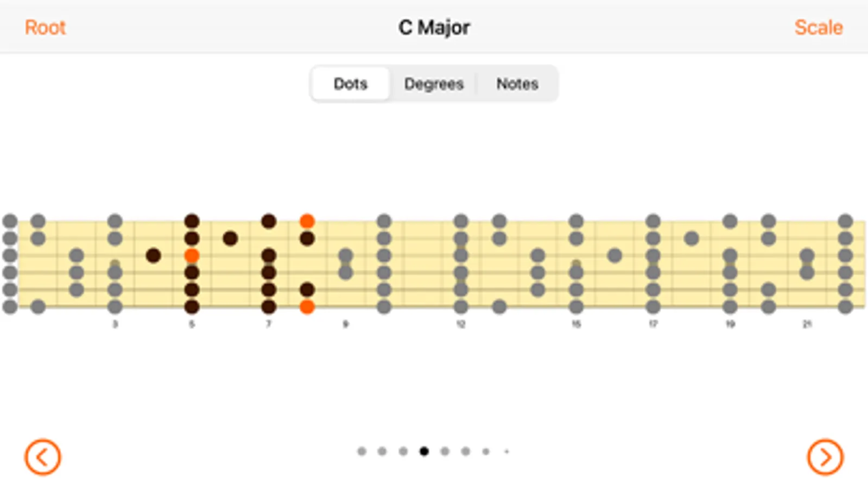Image resolution: width=868 pixels, height=489 pixels.
Task: Click the previous scale position arrow
Action: pos(42,457)
